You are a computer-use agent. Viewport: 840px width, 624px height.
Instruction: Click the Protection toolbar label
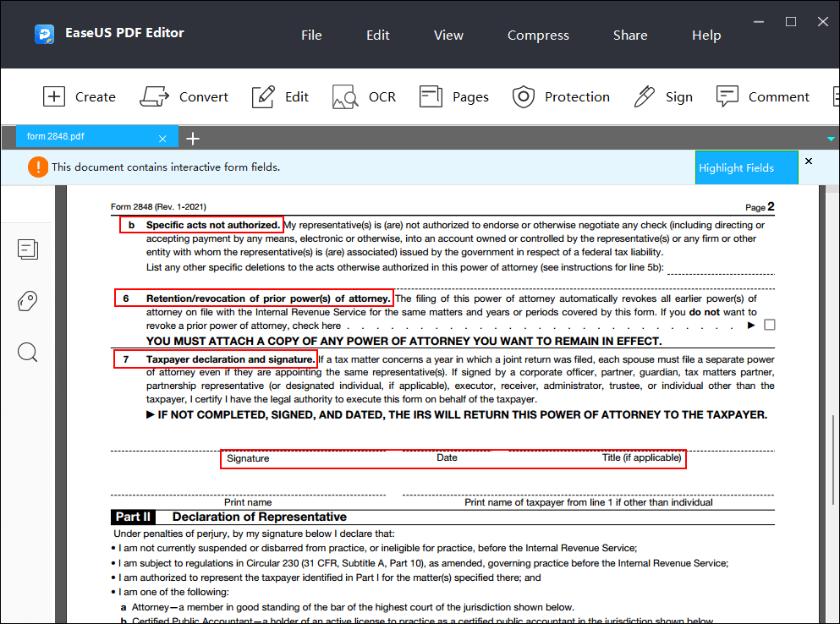click(577, 97)
